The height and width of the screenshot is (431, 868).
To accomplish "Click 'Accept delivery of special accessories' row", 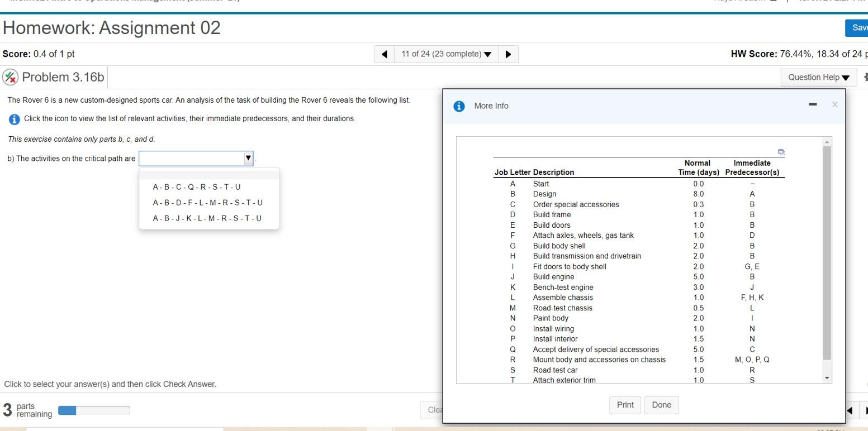I will tap(596, 349).
